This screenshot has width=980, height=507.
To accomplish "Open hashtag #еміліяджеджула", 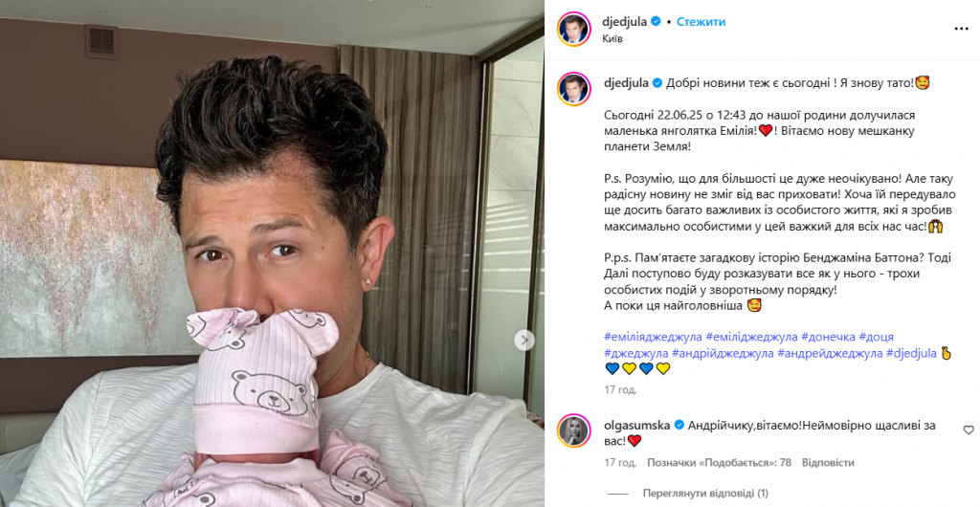I will (653, 337).
